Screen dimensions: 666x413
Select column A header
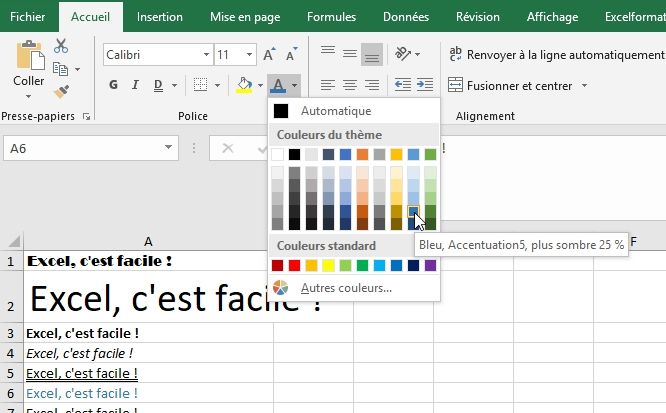click(148, 241)
